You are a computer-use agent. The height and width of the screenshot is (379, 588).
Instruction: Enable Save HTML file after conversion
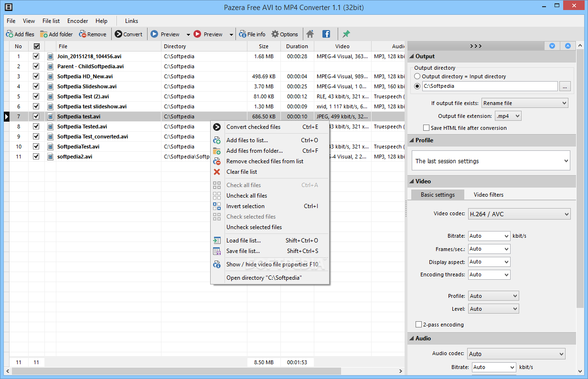(x=426, y=128)
